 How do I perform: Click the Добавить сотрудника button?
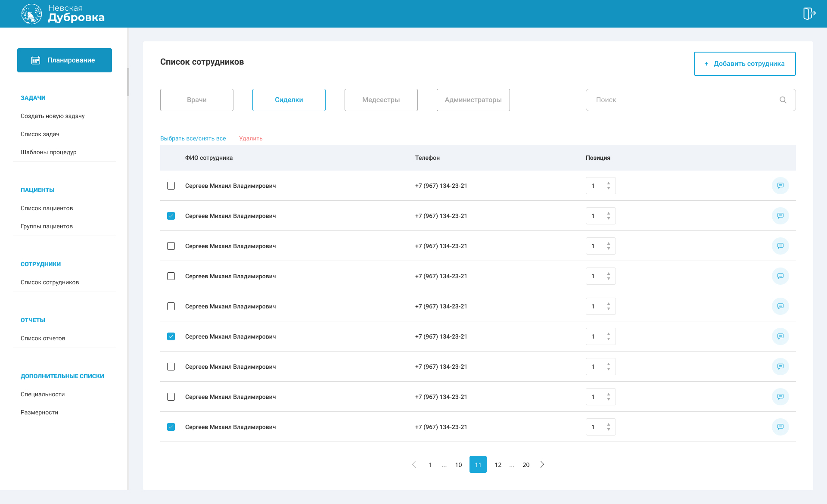[745, 64]
